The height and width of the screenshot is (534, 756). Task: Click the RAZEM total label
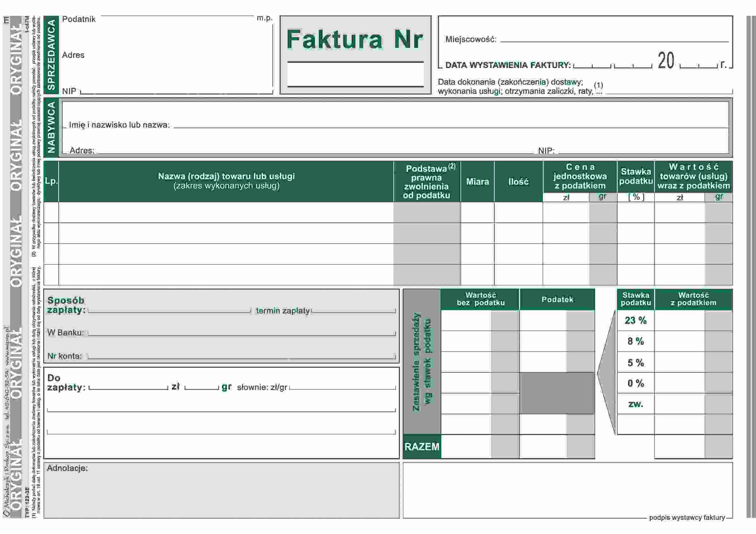(x=422, y=446)
